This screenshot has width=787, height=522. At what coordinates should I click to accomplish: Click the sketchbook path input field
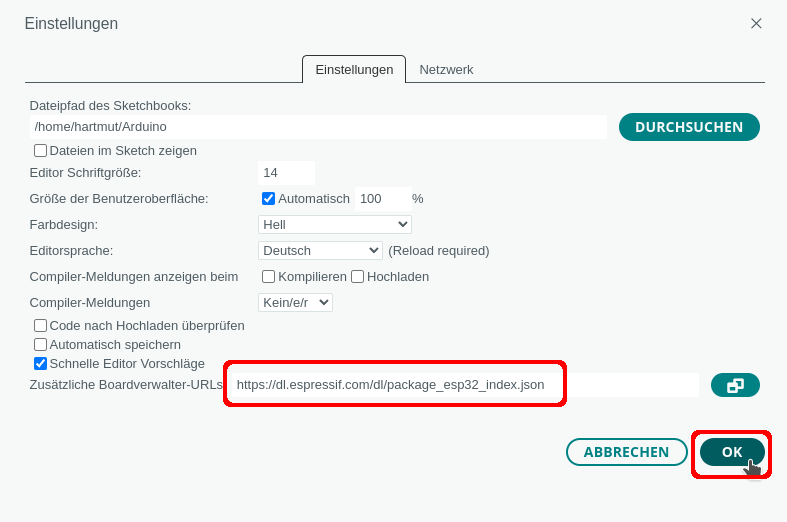pyautogui.click(x=318, y=127)
